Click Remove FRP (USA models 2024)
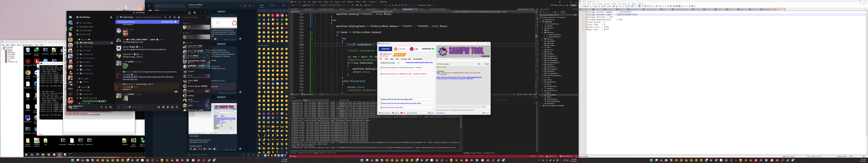The width and height of the screenshot is (868, 163). pyautogui.click(x=407, y=107)
